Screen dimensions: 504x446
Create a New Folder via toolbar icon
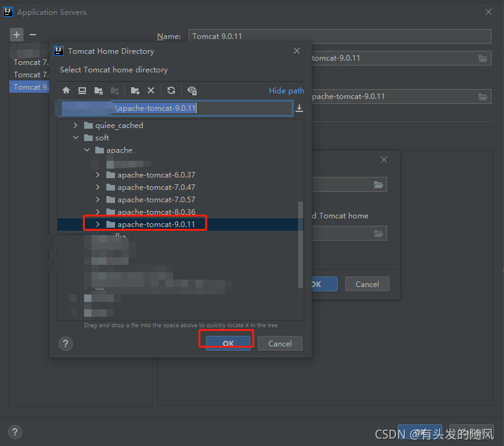[135, 91]
